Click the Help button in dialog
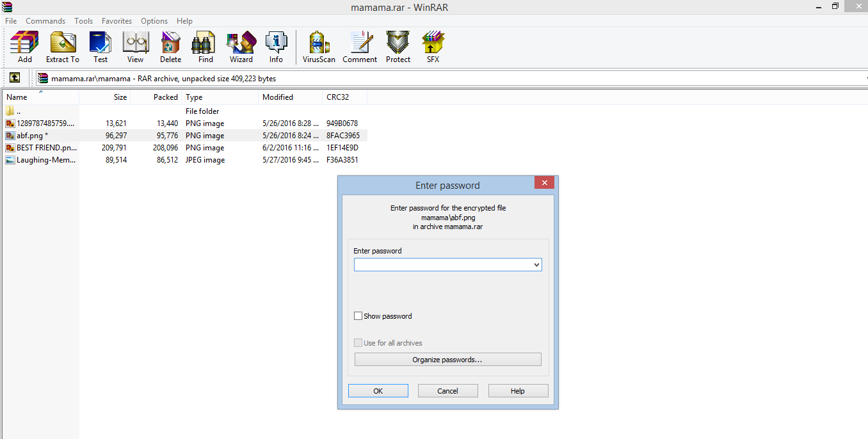868x439 pixels. [x=518, y=391]
